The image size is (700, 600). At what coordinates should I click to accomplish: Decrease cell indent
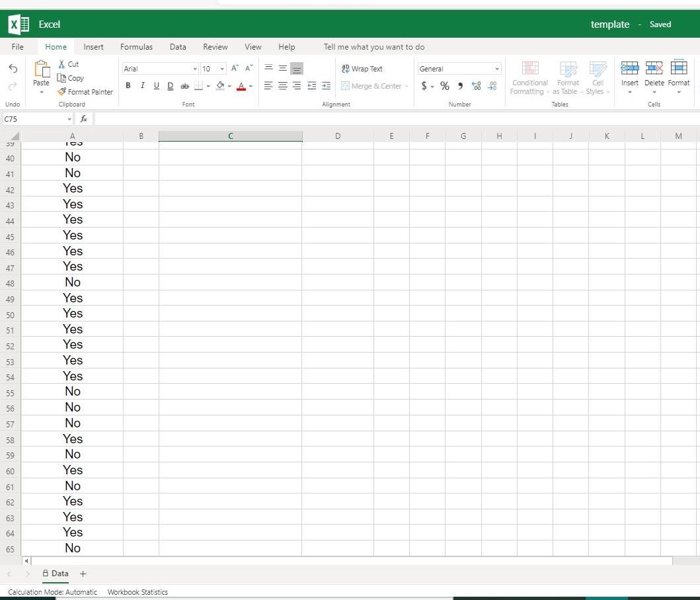tap(311, 86)
